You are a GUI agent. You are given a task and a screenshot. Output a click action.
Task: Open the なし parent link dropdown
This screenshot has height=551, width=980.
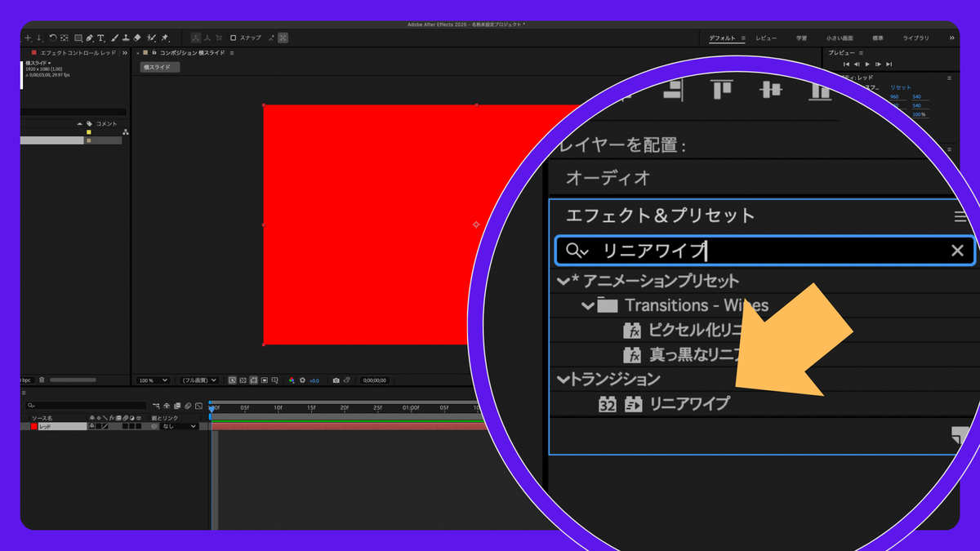point(179,426)
